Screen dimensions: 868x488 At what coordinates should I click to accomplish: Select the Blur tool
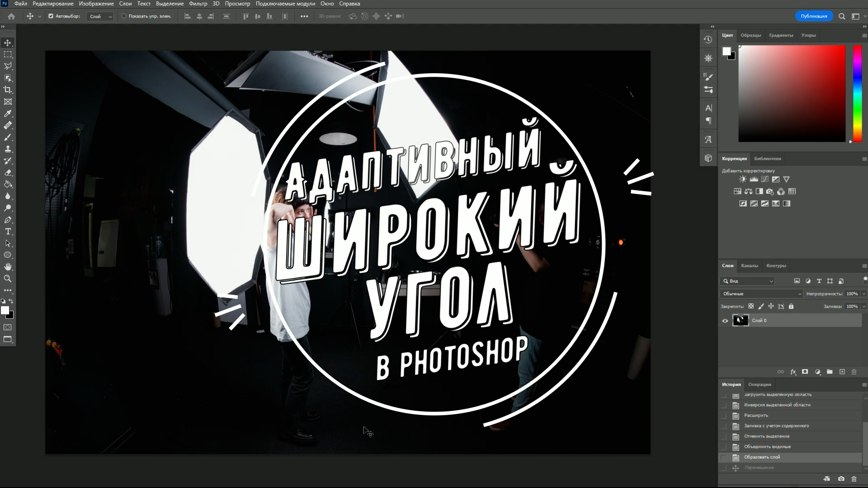[x=8, y=196]
